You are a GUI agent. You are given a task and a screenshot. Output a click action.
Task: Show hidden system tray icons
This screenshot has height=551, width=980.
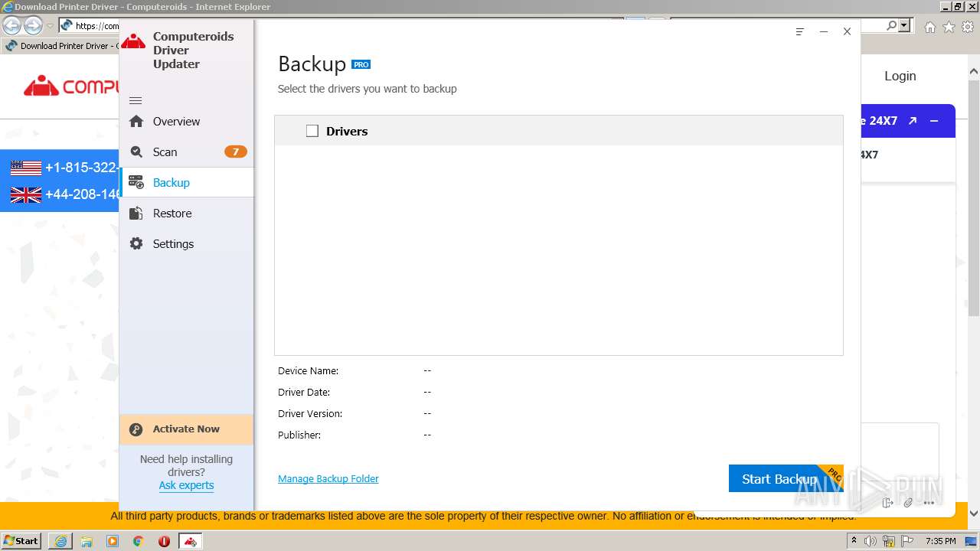coord(854,541)
